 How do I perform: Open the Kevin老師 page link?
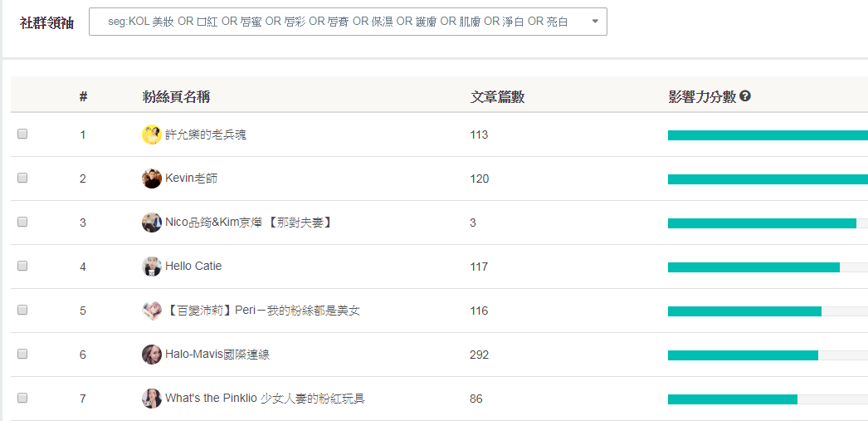[191, 179]
